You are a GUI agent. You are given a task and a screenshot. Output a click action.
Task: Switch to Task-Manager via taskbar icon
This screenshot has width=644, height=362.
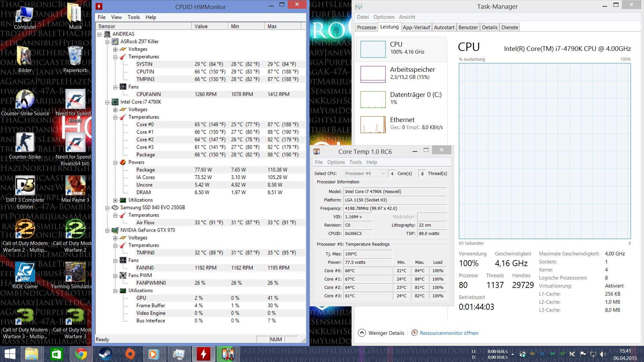(179, 354)
